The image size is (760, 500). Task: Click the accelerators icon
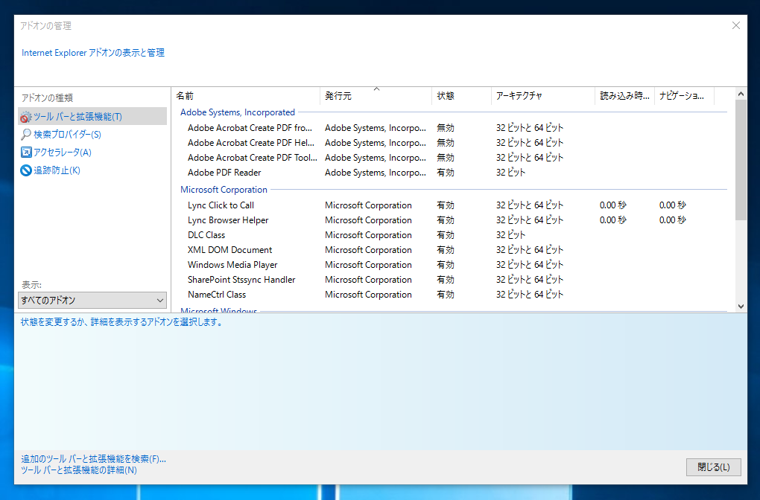coord(26,152)
